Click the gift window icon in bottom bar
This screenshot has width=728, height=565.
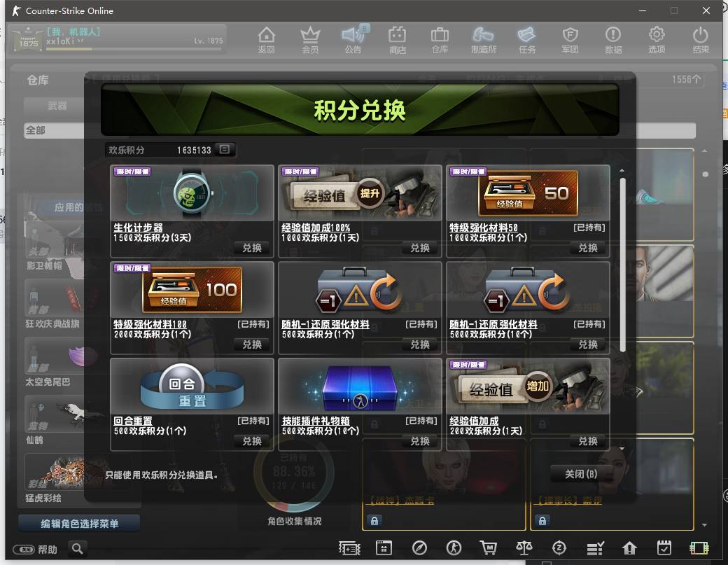pos(384,548)
